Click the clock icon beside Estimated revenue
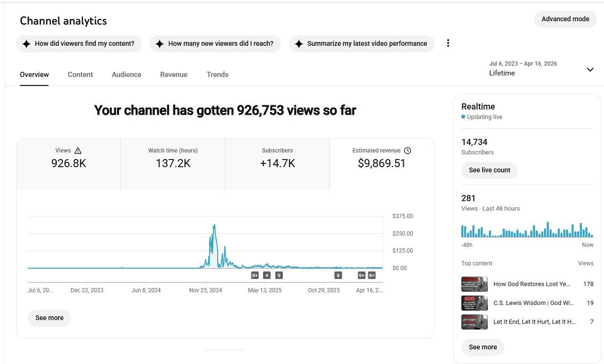This screenshot has width=604, height=364. [408, 151]
